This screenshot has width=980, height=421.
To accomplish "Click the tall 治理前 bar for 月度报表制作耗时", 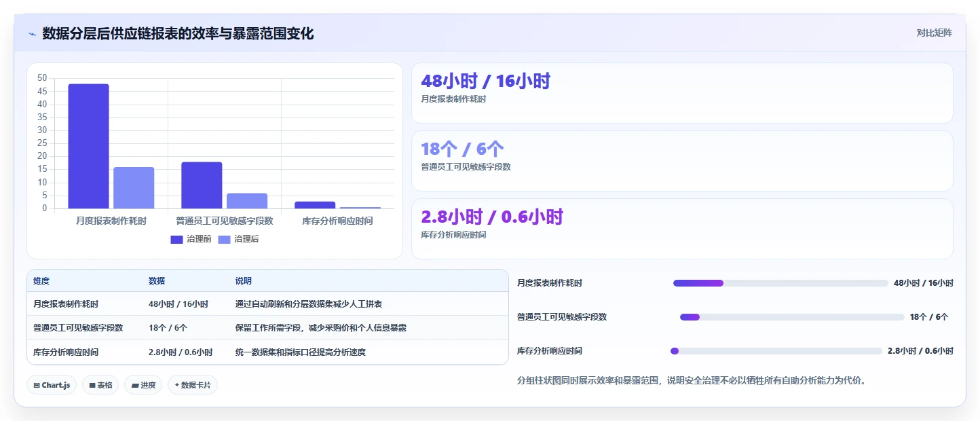I will (88, 146).
